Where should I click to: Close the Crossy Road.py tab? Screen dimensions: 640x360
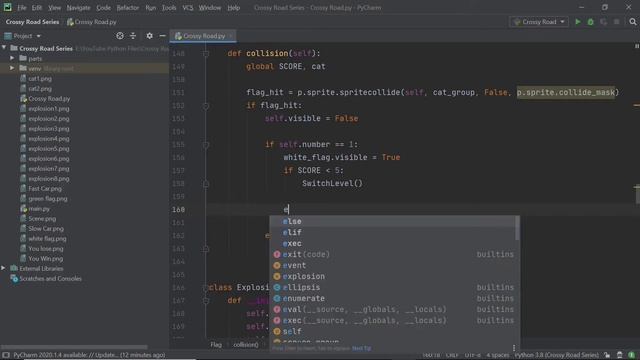point(231,36)
